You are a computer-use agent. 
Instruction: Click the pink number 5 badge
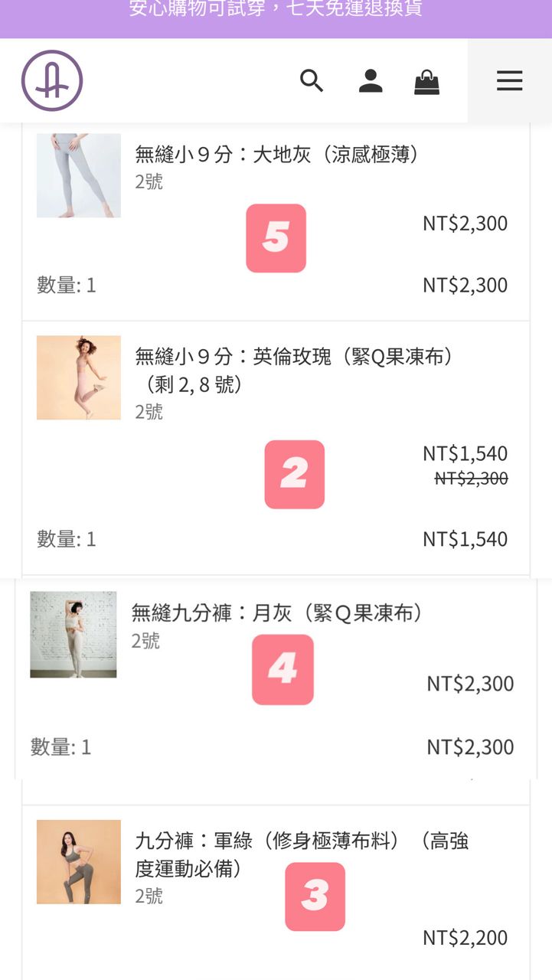276,238
